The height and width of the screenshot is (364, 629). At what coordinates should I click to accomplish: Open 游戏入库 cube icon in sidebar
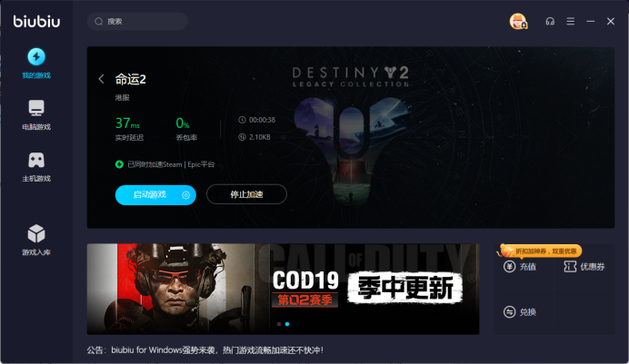[x=36, y=233]
